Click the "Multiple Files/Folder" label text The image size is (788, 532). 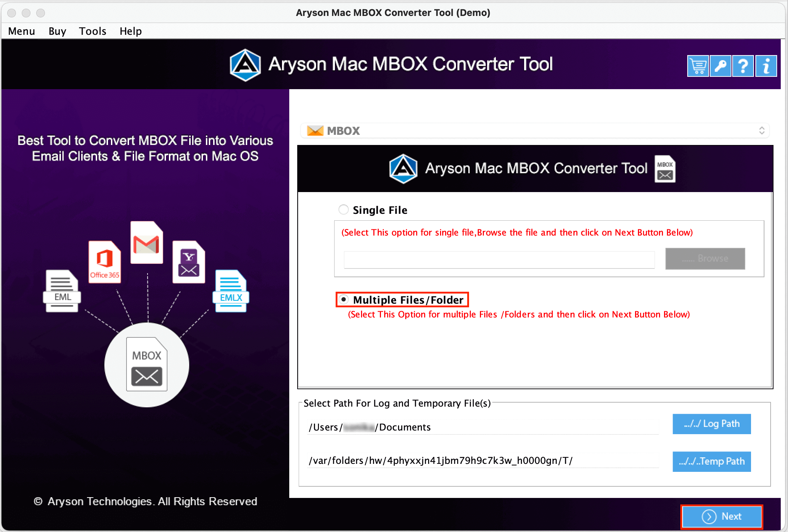tap(408, 300)
